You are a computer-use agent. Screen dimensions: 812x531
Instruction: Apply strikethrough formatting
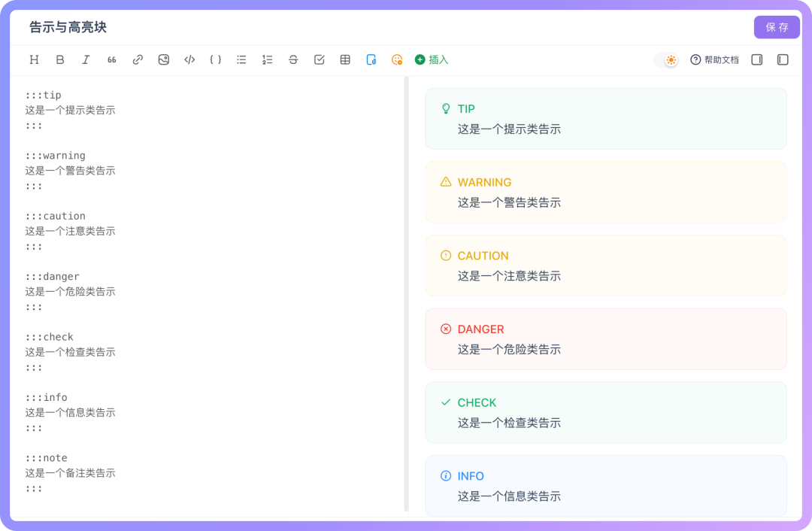293,59
